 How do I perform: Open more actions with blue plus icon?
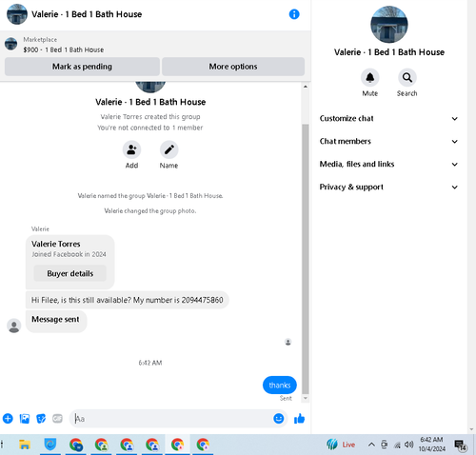point(8,419)
